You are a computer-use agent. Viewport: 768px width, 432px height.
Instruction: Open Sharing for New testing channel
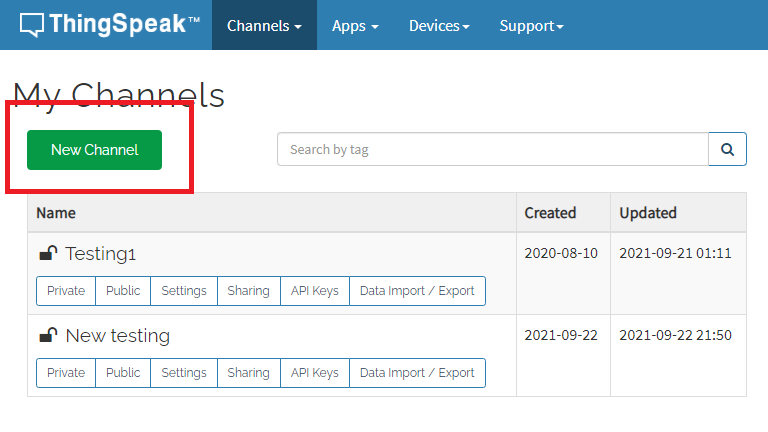(248, 373)
